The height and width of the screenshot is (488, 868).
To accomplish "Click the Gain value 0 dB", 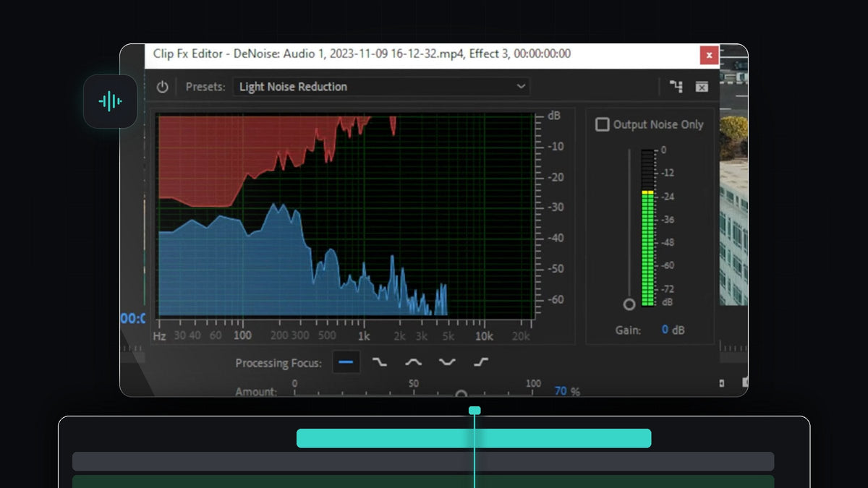I will pyautogui.click(x=674, y=330).
